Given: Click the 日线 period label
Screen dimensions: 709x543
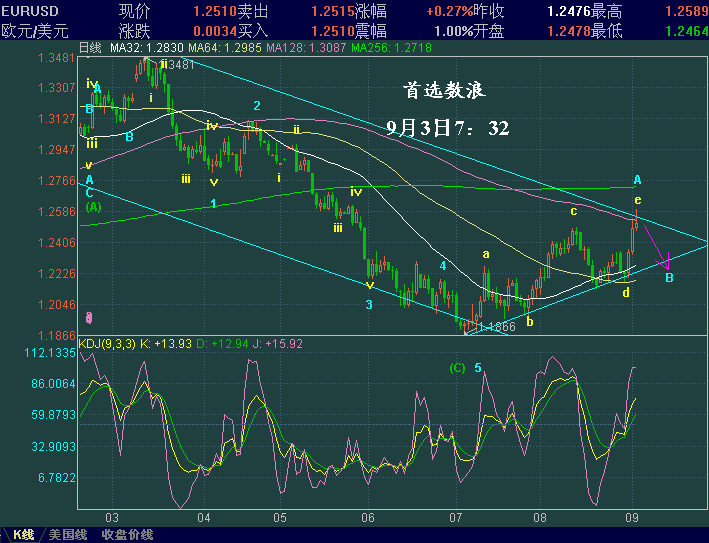Looking at the screenshot, I should coord(90,47).
